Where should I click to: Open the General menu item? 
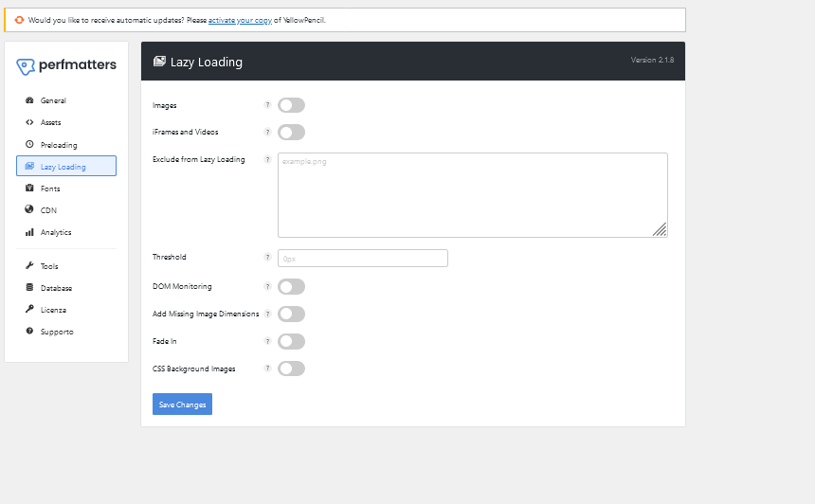(x=66, y=100)
